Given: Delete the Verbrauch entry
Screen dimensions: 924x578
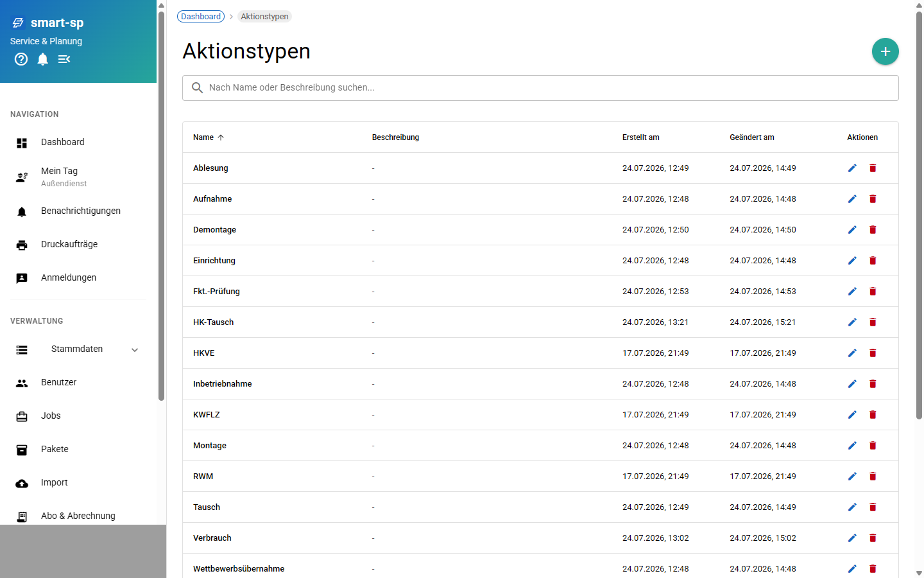Looking at the screenshot, I should tap(873, 538).
